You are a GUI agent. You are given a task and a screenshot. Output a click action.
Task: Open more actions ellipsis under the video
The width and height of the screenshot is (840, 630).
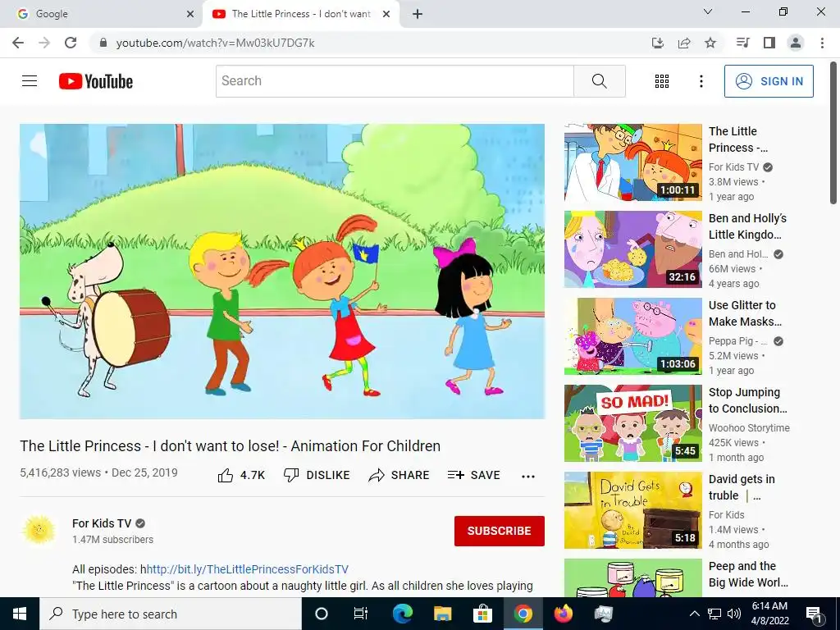pos(528,477)
